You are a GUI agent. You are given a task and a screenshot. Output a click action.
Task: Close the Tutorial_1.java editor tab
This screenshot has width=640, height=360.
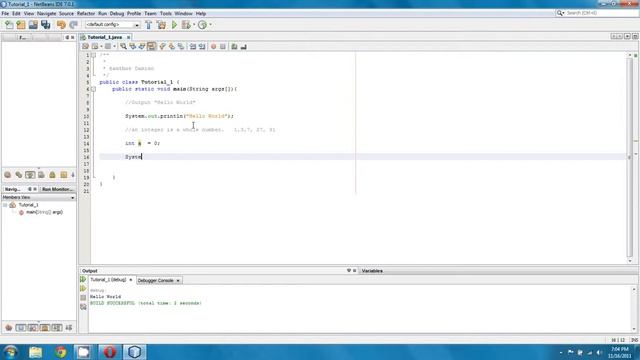click(128, 37)
